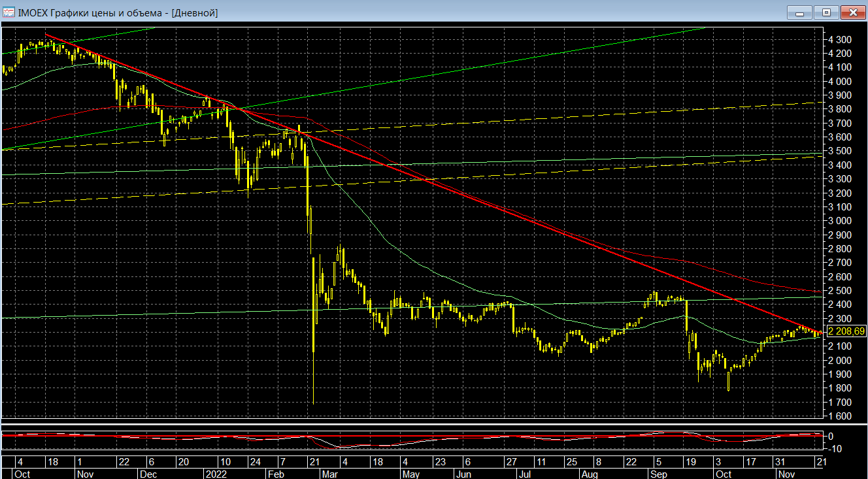Click the 4 300 price axis label
868x479 pixels.
[839, 39]
